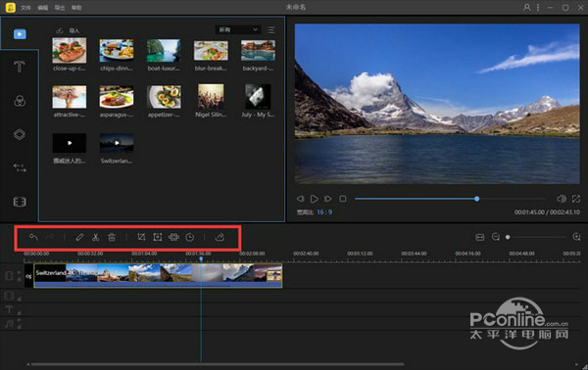
Task: Zoom out the timeline
Action: click(x=495, y=237)
